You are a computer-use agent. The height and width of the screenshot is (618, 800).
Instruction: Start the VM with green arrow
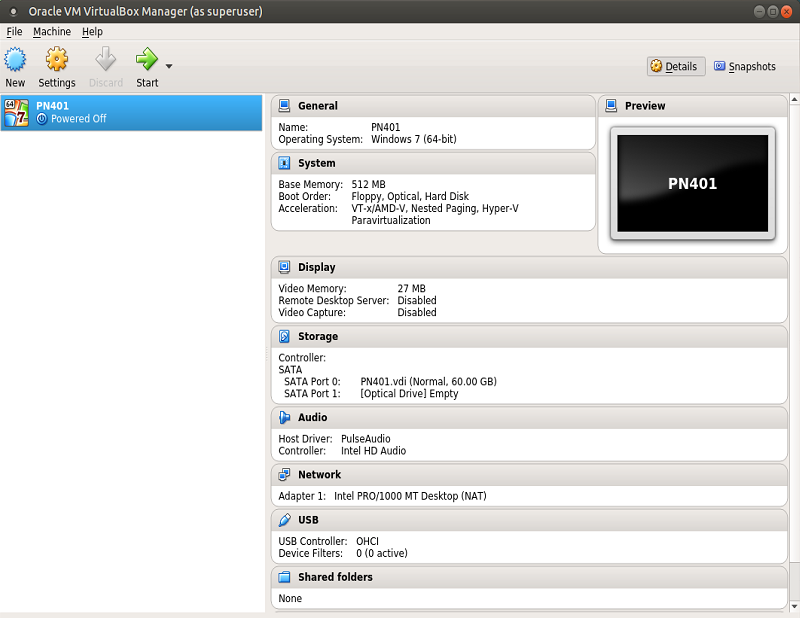(147, 59)
